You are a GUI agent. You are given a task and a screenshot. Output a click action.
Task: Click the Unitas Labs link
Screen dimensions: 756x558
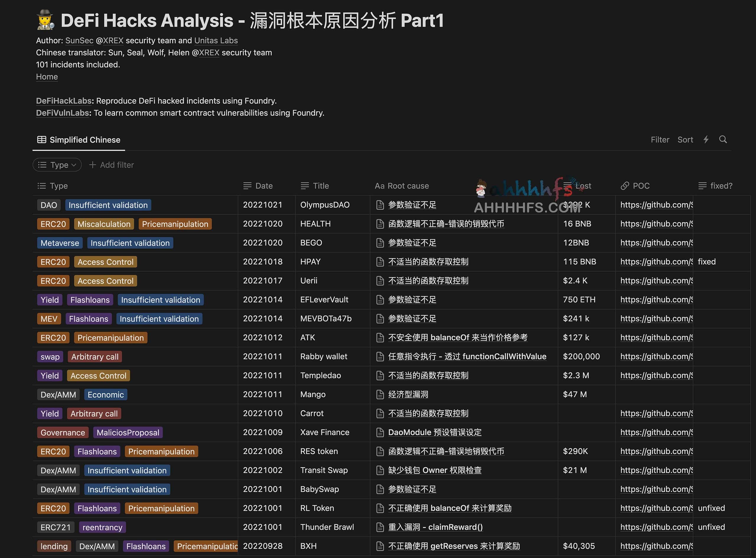pyautogui.click(x=216, y=40)
